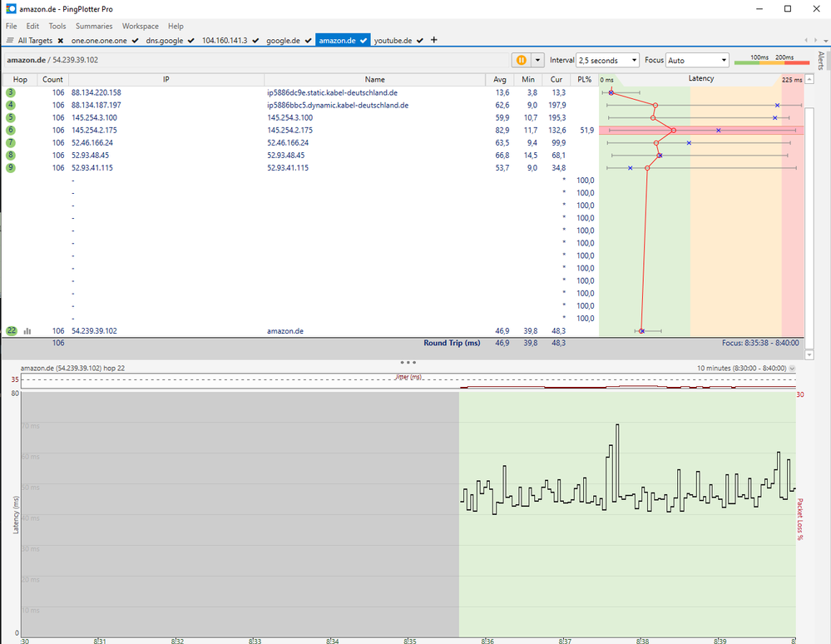Click the Cur column header
Image resolution: width=831 pixels, height=644 pixels.
[556, 80]
